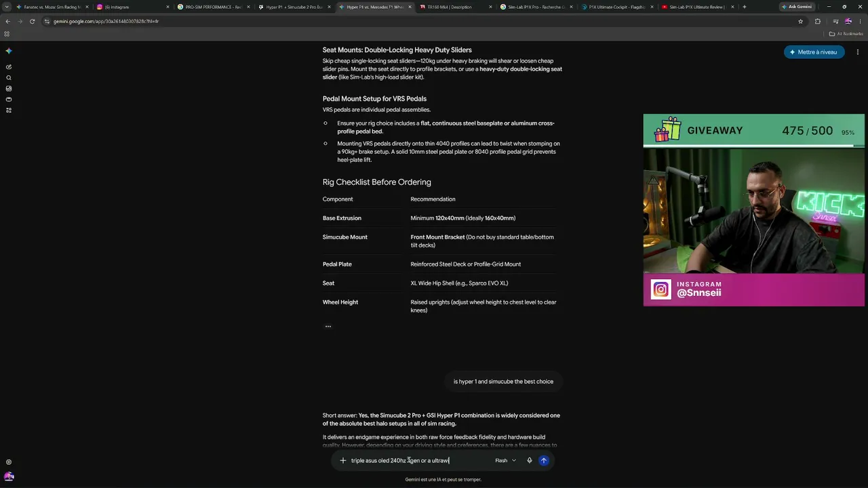
Task: Click the Seat Mounts heading
Action: (x=397, y=50)
